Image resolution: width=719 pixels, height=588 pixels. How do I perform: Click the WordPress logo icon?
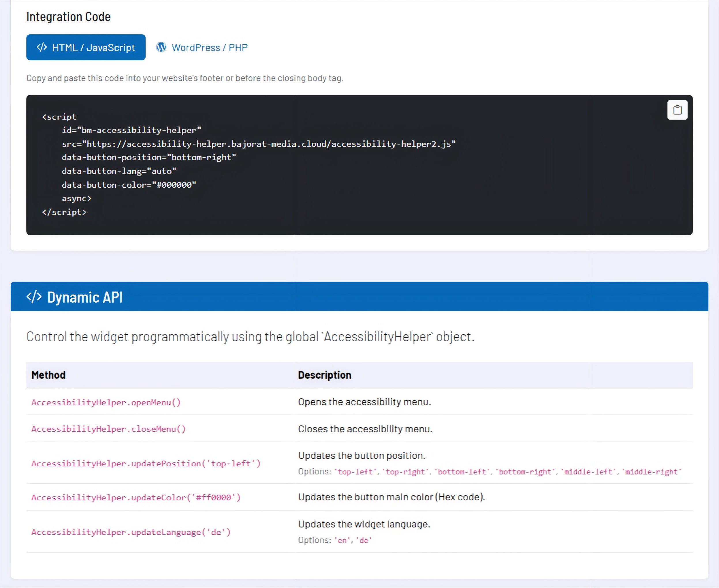click(161, 47)
